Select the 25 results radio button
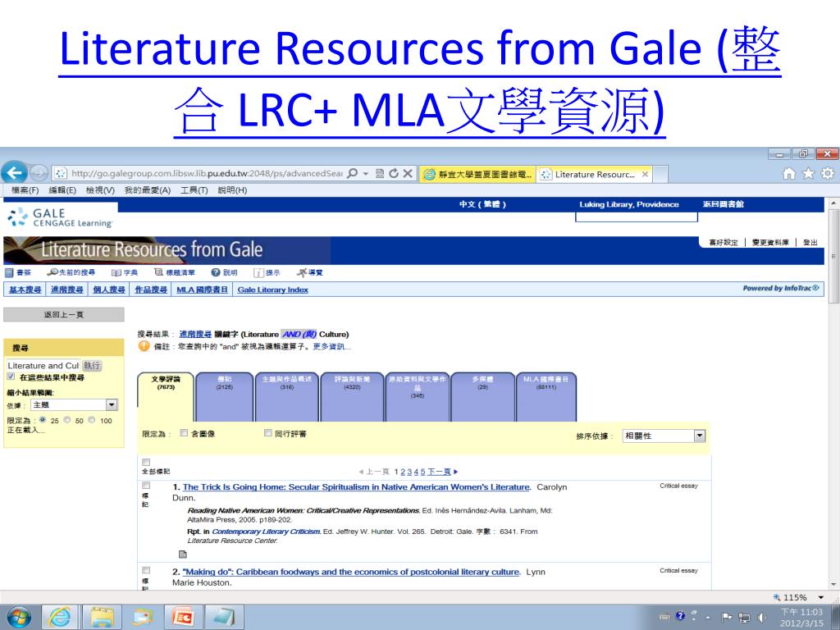This screenshot has height=630, width=840. click(43, 420)
